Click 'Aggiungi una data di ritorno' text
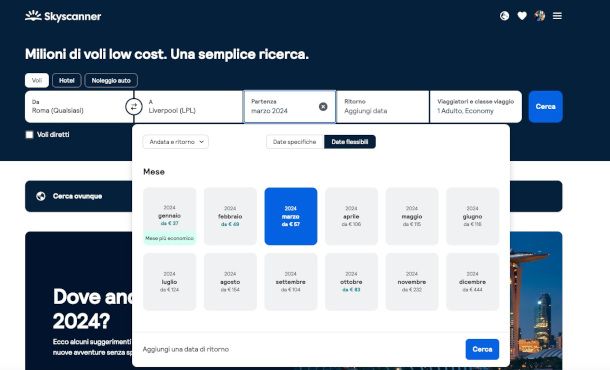 (186, 349)
